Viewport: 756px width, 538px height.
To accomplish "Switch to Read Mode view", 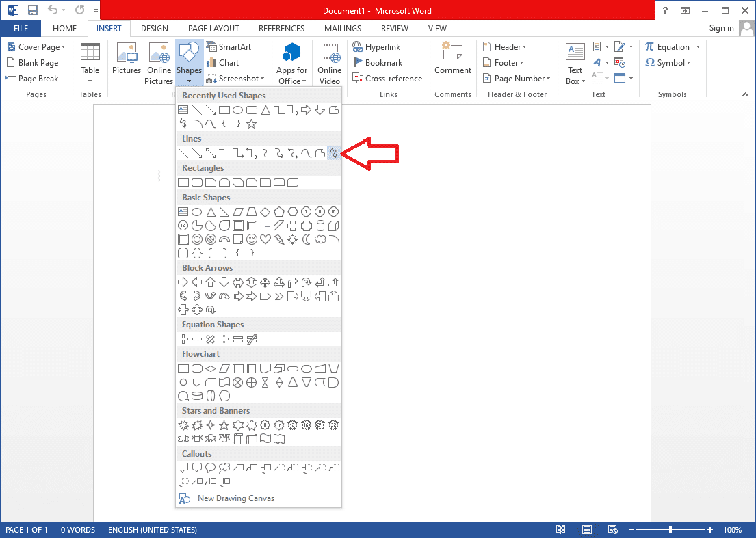I will click(x=560, y=529).
